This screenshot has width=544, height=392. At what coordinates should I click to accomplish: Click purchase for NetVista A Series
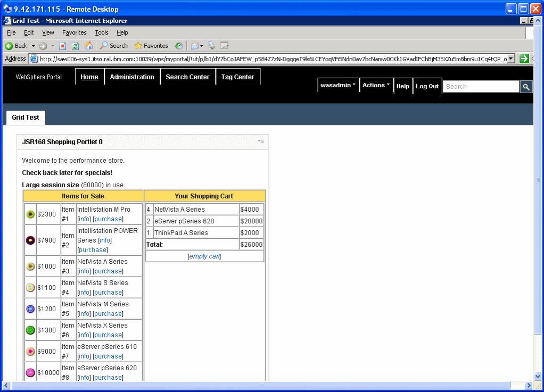[108, 271]
